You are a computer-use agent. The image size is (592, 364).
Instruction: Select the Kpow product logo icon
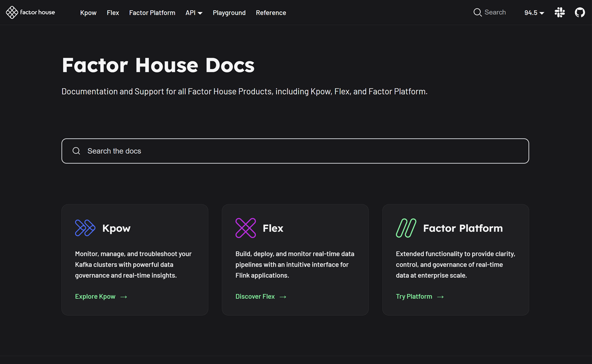pyautogui.click(x=85, y=228)
